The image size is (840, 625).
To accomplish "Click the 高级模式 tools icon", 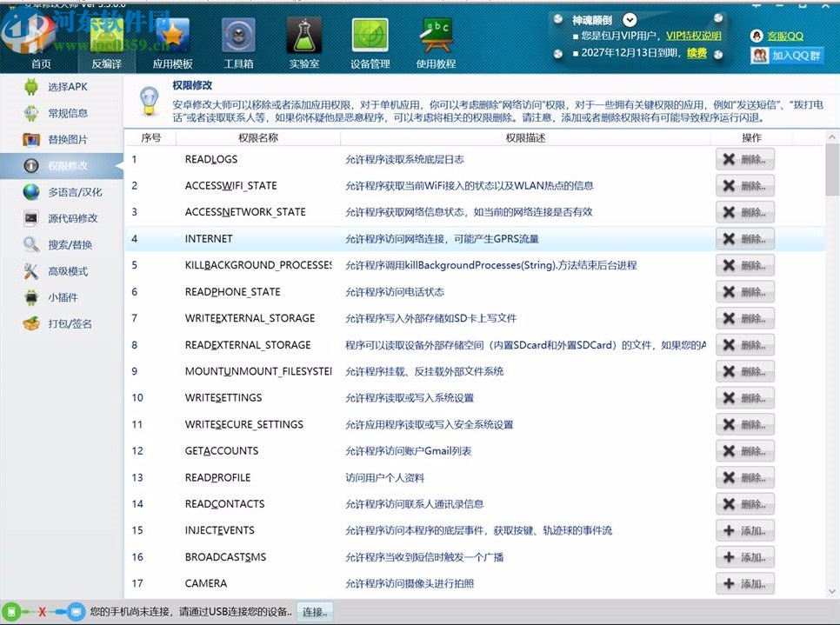I will 31,271.
